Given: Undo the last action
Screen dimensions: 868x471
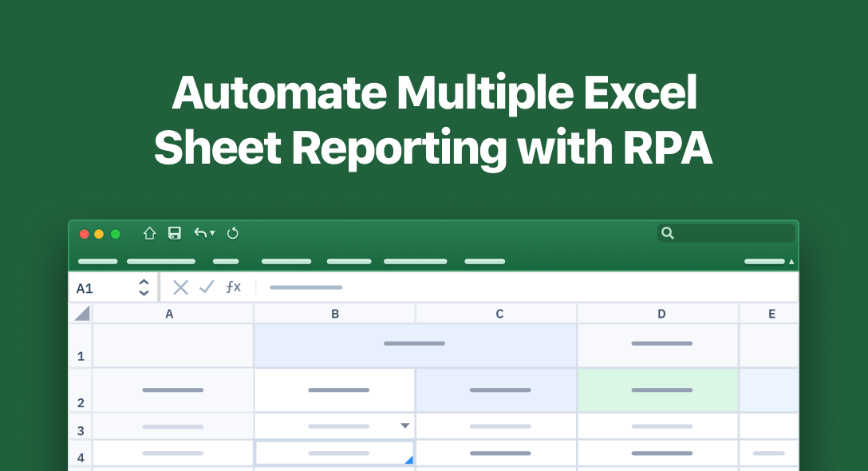Looking at the screenshot, I should (199, 233).
